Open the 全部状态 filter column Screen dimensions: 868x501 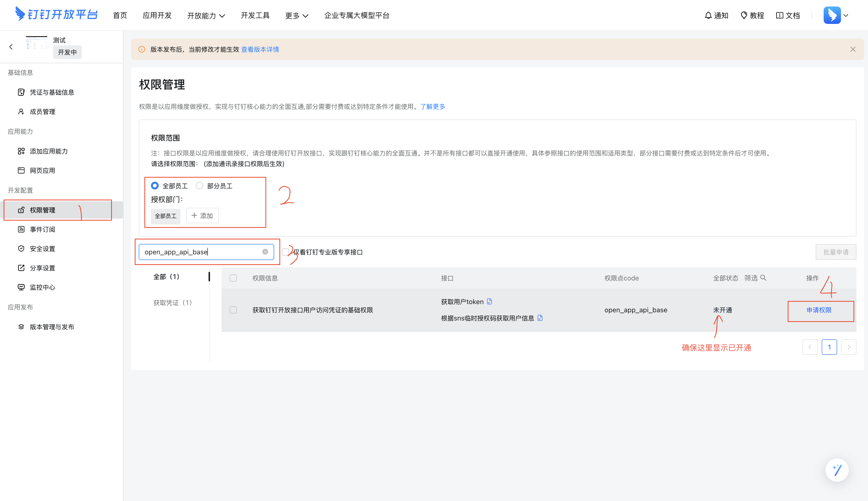(x=725, y=278)
